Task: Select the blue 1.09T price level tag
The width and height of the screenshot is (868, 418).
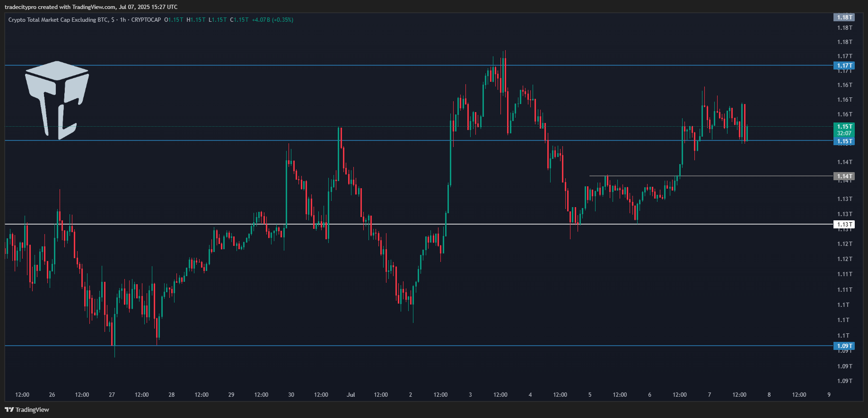Action: tap(844, 346)
